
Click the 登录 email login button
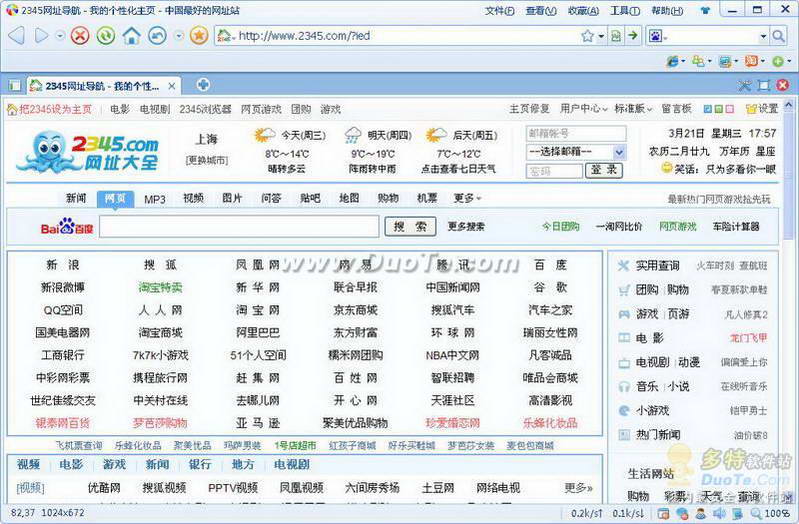pyautogui.click(x=604, y=171)
